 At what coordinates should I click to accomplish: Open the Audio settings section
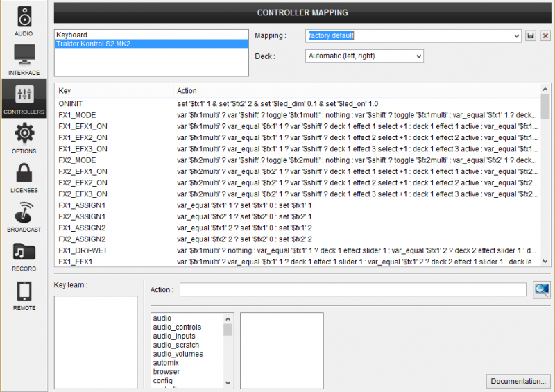click(x=24, y=21)
